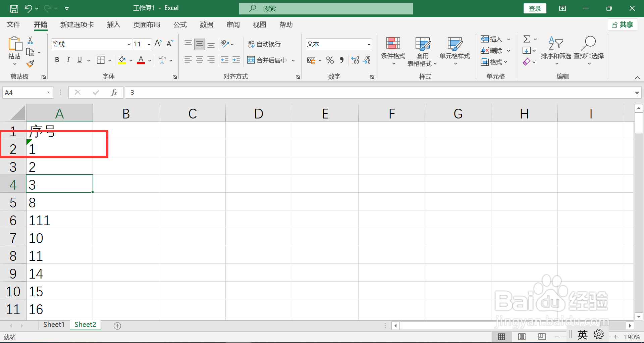Expand Merge and Center (合并后居中) options
Screen dimensions: 644x343
pos(293,60)
